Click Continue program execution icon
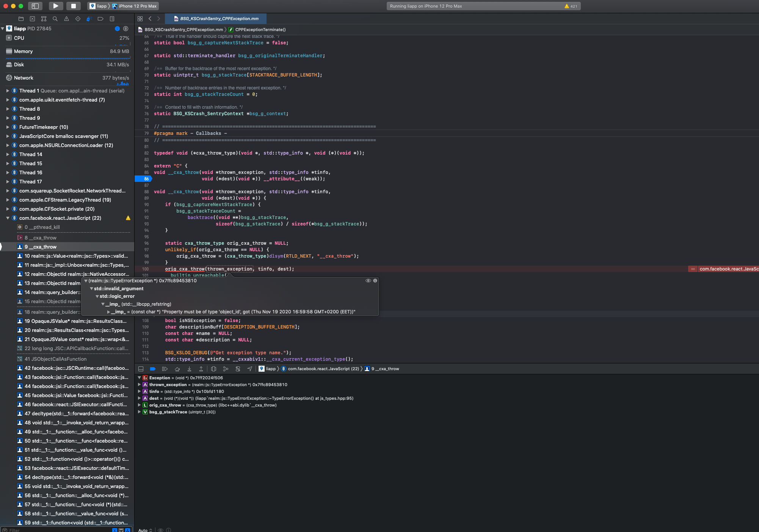Image resolution: width=759 pixels, height=532 pixels. [165, 369]
